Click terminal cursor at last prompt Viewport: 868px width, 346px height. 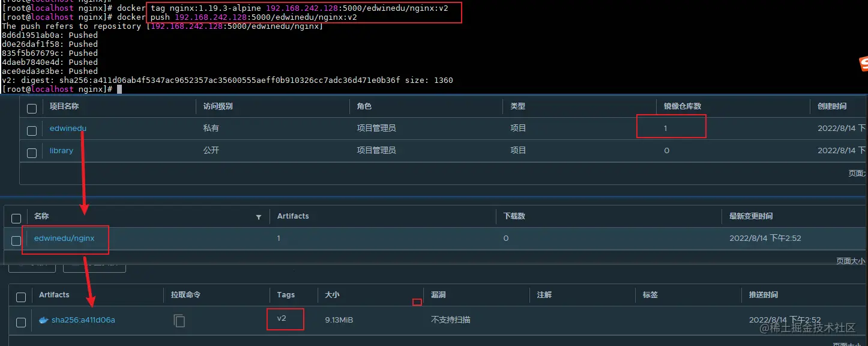pos(119,89)
